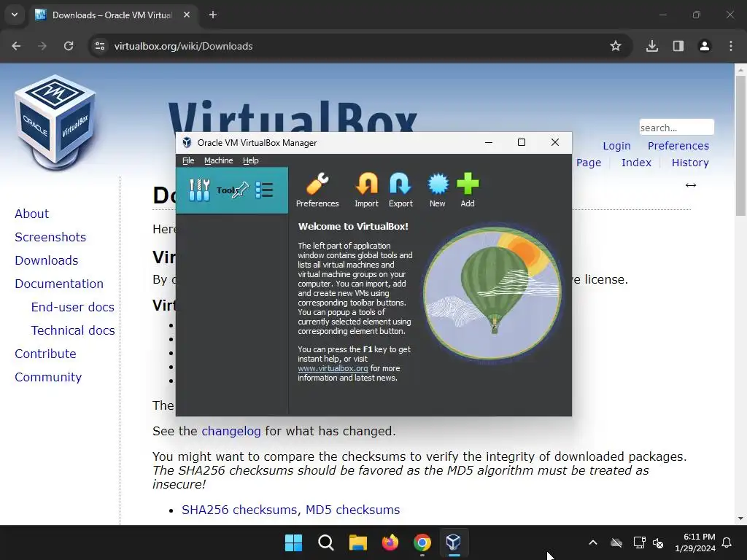
Task: Open SHA256 checksums link
Action: 240,510
